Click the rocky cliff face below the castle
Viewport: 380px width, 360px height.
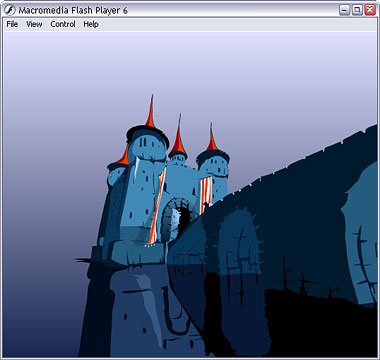140,310
